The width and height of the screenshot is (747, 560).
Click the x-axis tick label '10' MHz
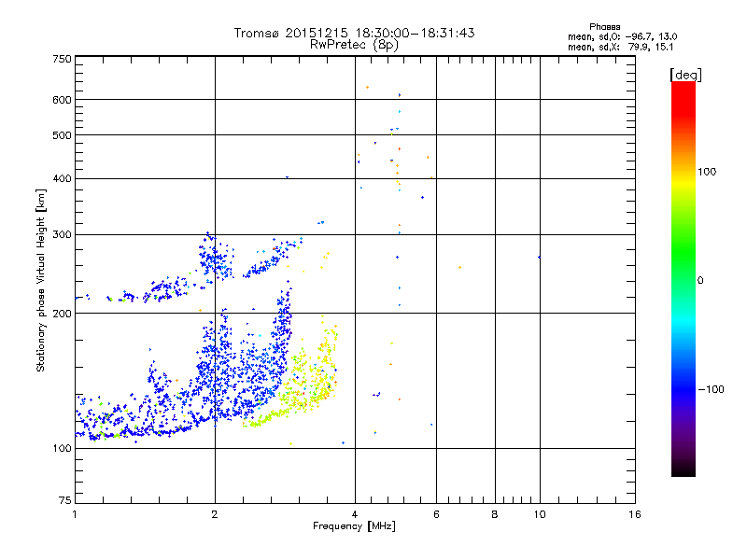pyautogui.click(x=540, y=514)
